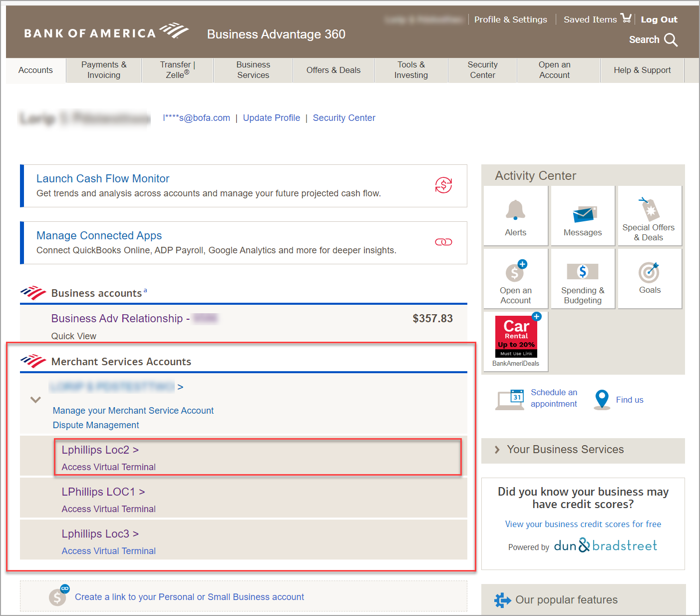Open the Business Services menu
700x616 pixels.
coord(253,70)
